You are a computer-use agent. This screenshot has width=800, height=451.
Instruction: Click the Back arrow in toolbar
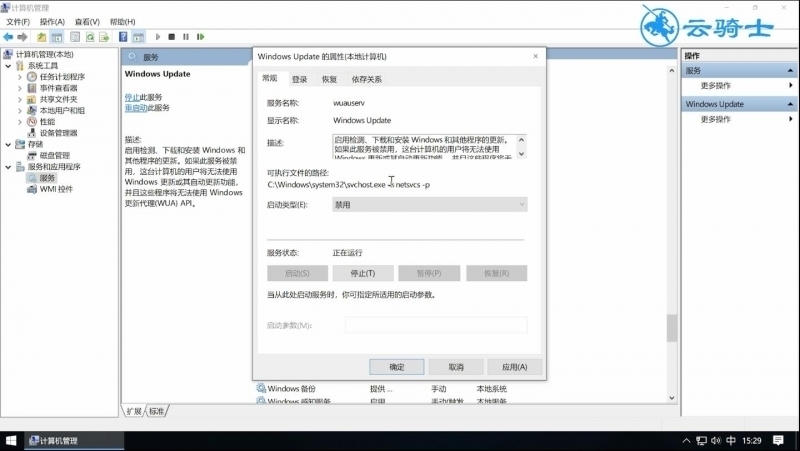[x=8, y=37]
